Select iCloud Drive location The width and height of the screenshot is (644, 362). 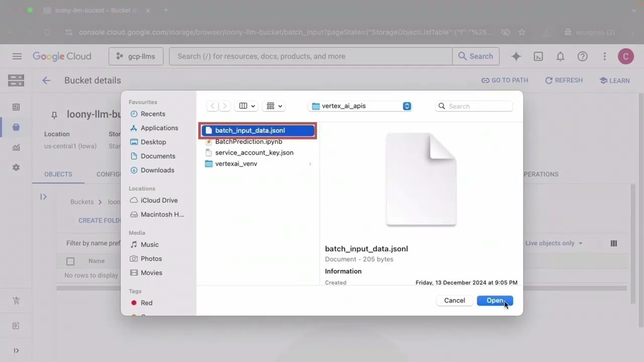coord(159,201)
